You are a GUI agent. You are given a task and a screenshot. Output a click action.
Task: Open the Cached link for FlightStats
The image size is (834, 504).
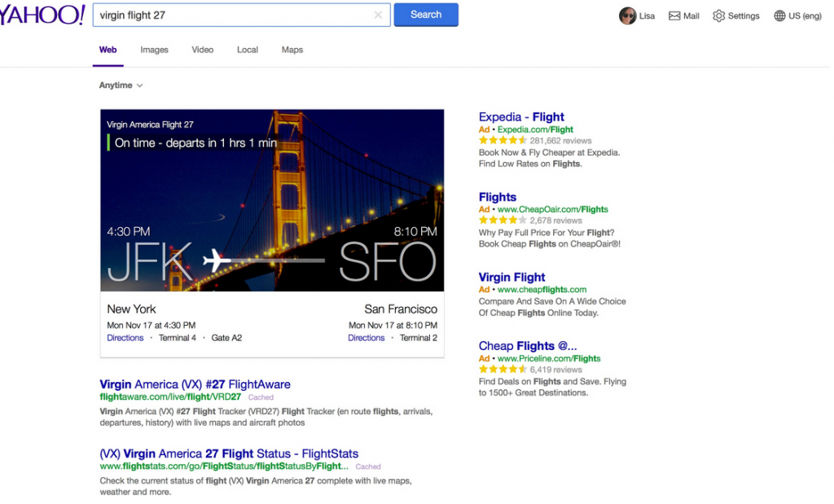pyautogui.click(x=368, y=467)
